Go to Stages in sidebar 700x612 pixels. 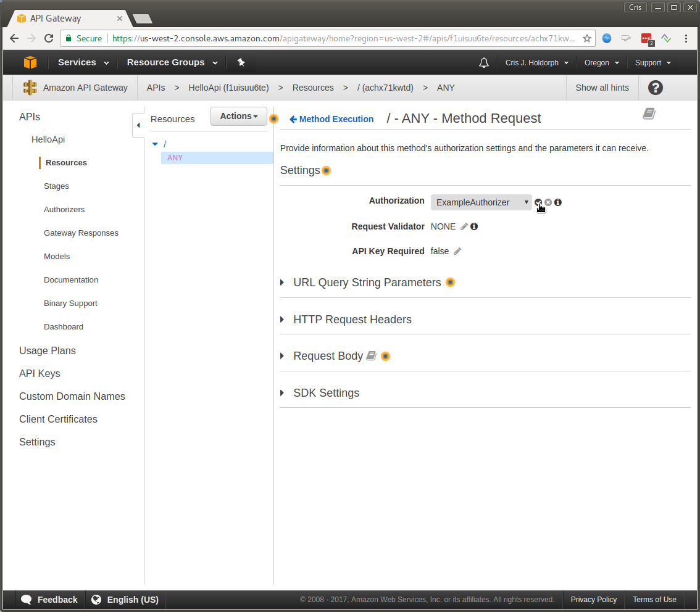point(56,186)
